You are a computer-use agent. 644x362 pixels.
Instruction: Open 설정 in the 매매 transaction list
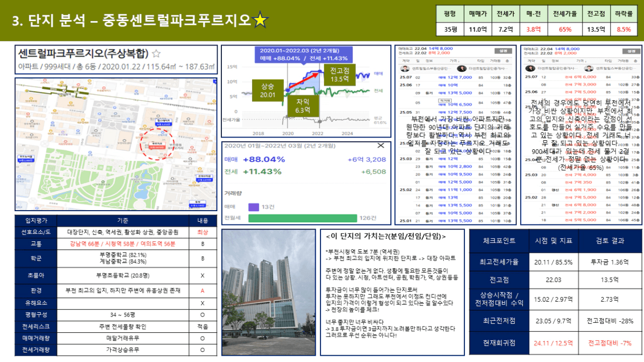503,51
